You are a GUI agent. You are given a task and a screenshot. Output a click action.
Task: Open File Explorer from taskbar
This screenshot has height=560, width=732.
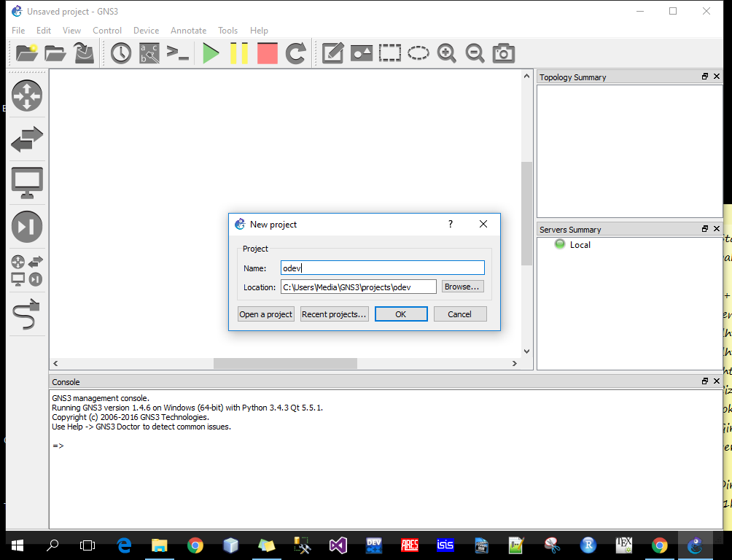point(159,545)
